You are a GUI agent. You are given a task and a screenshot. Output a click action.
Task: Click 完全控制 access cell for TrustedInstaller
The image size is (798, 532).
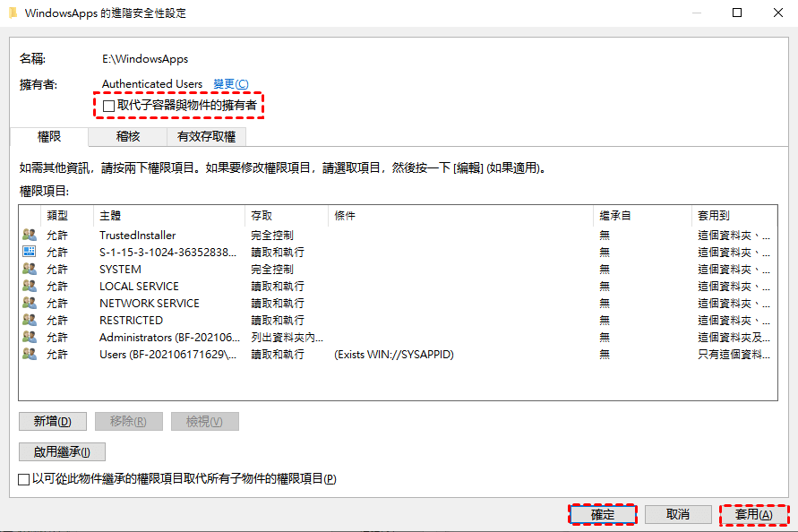[x=272, y=236]
